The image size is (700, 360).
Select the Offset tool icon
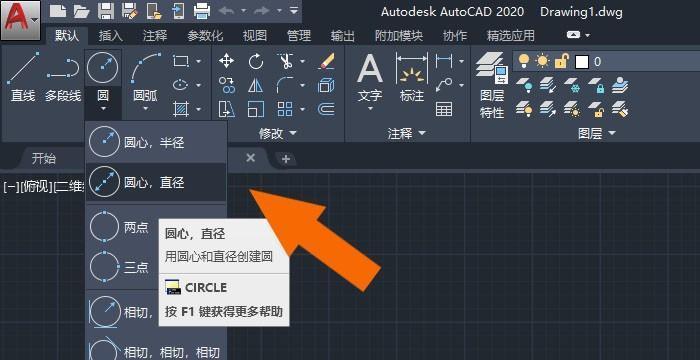pos(327,109)
